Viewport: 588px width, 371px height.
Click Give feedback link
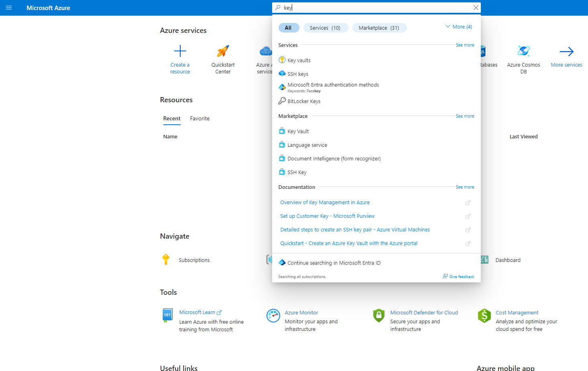click(458, 277)
